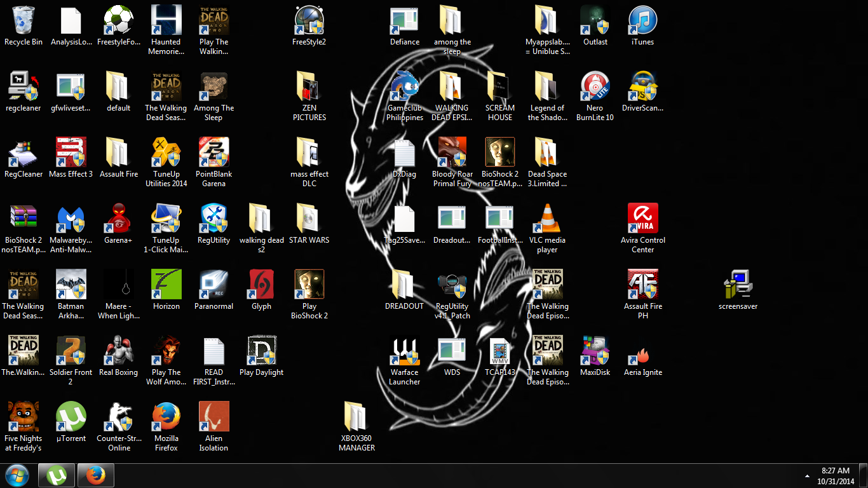
Task: Select the Maere - When Lights Die icon
Action: point(119,285)
